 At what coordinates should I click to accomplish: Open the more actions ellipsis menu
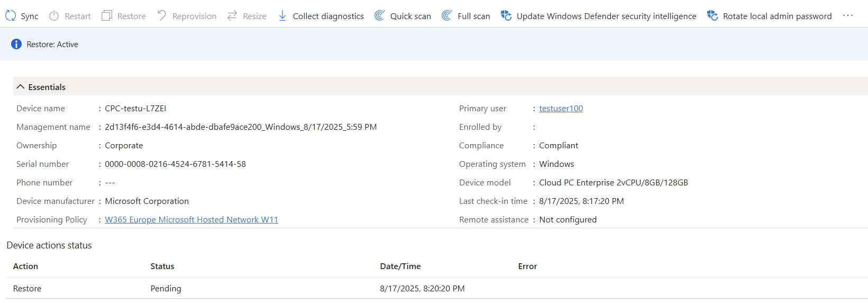(848, 16)
